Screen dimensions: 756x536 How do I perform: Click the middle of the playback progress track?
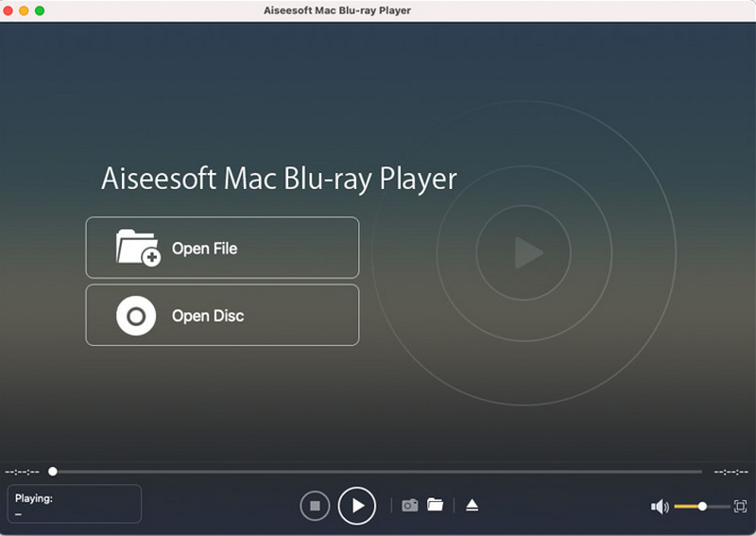pyautogui.click(x=378, y=471)
